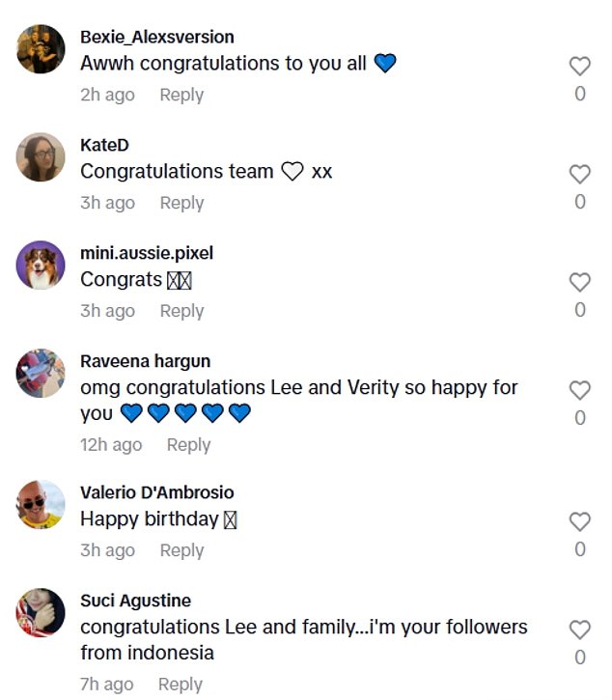Tap heart on mini.aussie.pixel's Congrats comment
This screenshot has height=700, width=612.
[579, 283]
